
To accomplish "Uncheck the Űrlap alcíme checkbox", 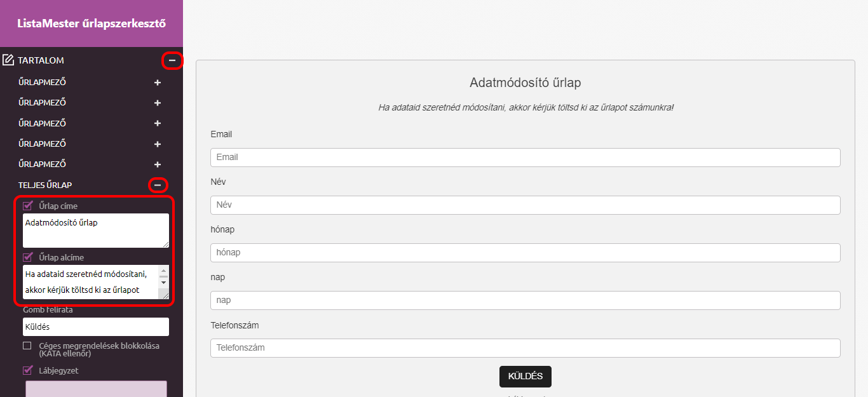I will (x=27, y=257).
